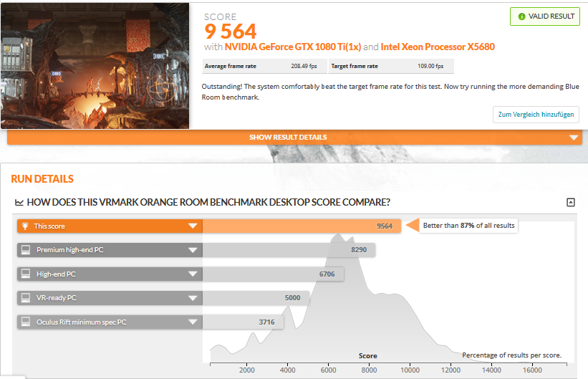Expand the This score dropdown arrow
This screenshot has width=588, height=379.
pos(193,226)
